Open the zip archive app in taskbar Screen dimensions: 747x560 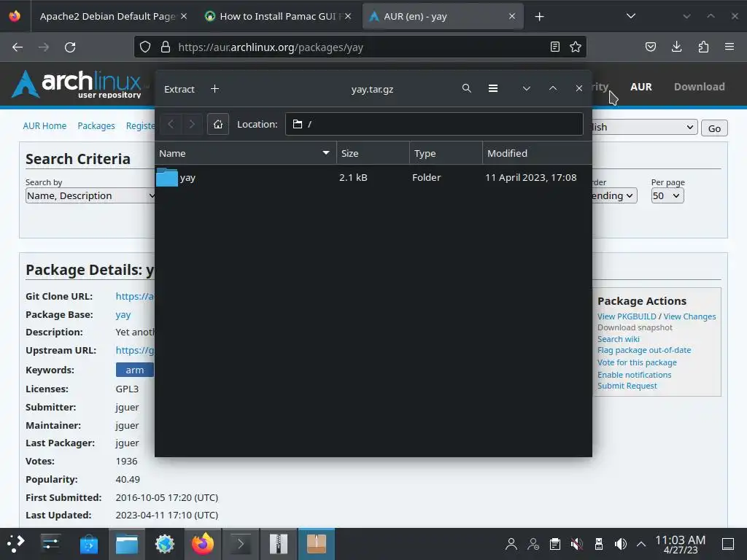pos(279,544)
